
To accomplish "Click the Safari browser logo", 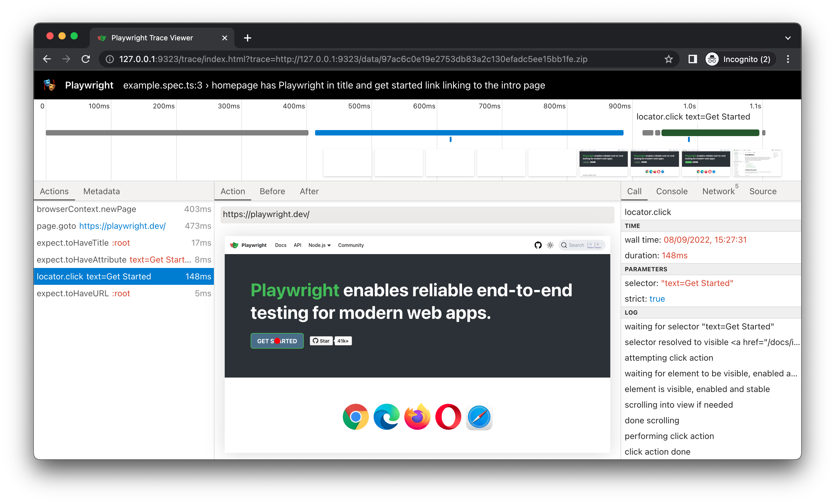I will (479, 417).
